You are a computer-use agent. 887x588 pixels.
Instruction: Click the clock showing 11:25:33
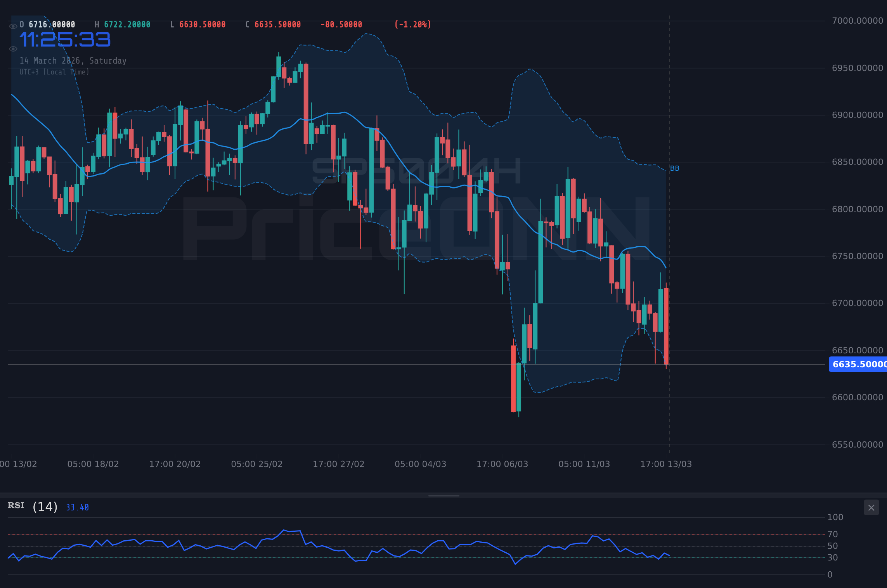click(x=65, y=39)
